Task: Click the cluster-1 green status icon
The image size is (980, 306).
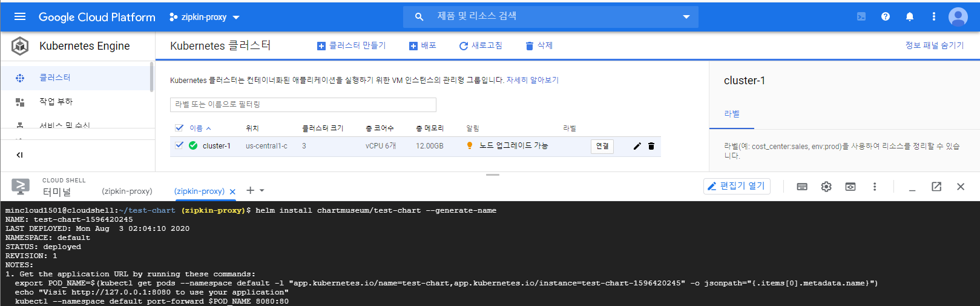Action: (x=193, y=145)
